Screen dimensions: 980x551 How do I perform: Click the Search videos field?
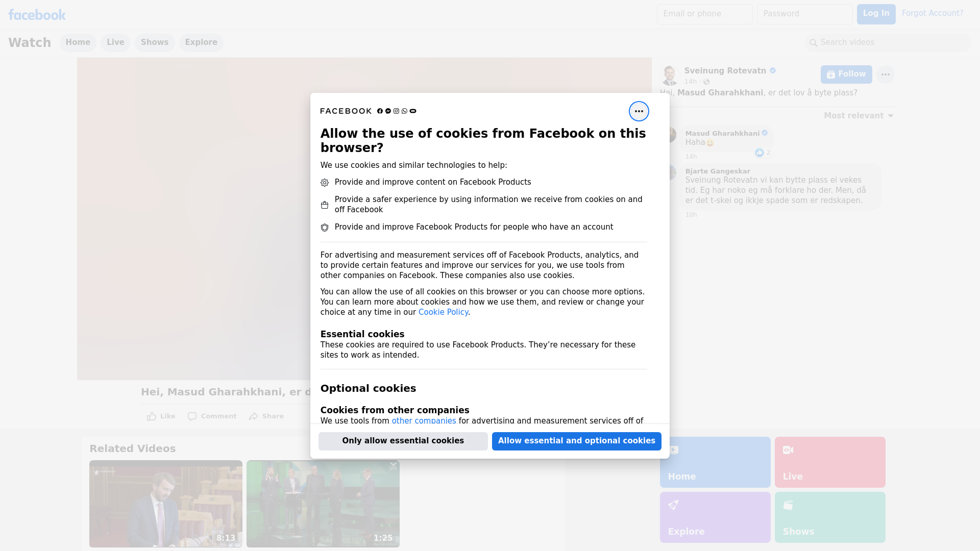[888, 43]
